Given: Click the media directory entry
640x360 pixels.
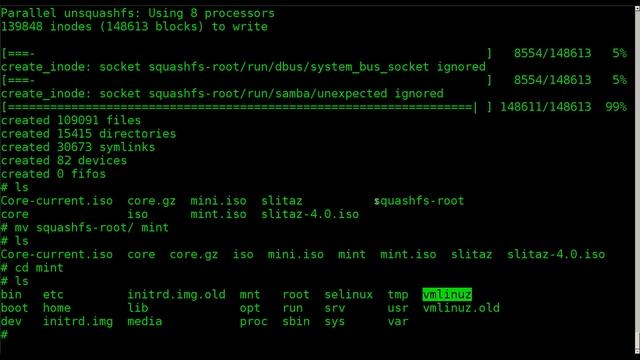Looking at the screenshot, I should click(144, 321).
